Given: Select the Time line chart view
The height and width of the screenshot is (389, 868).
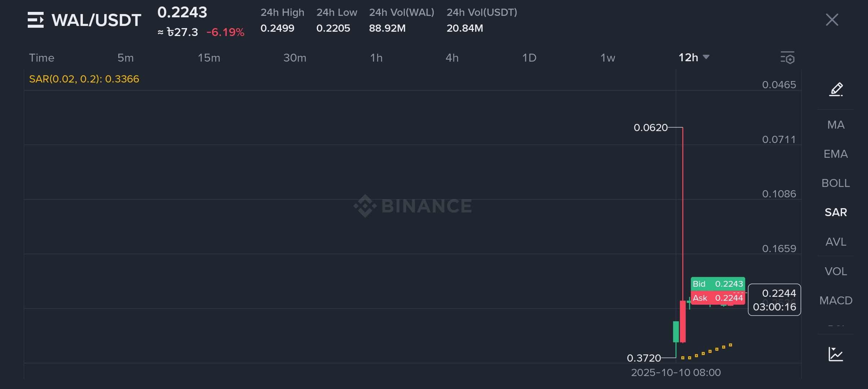Looking at the screenshot, I should click(x=41, y=58).
